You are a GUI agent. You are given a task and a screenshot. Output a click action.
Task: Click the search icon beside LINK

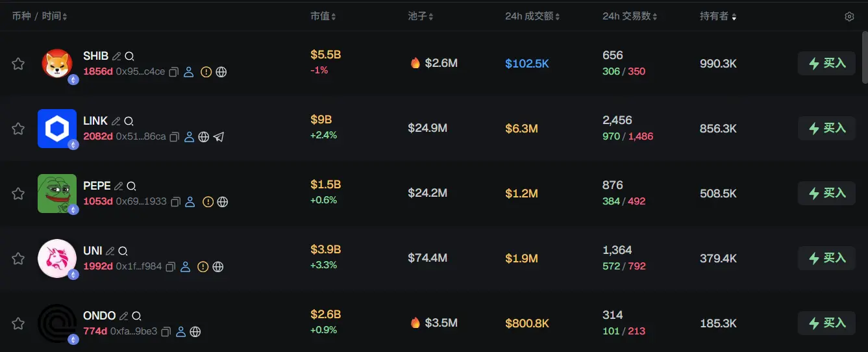(x=129, y=121)
